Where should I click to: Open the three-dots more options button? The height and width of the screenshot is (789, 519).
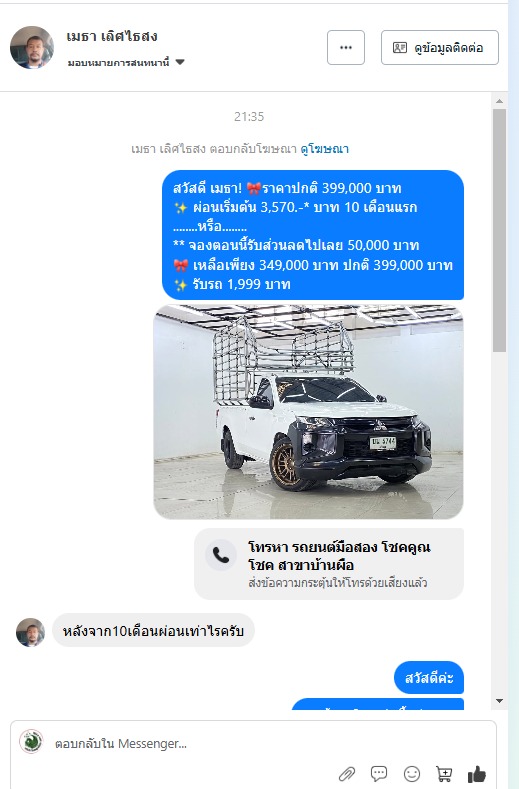346,48
